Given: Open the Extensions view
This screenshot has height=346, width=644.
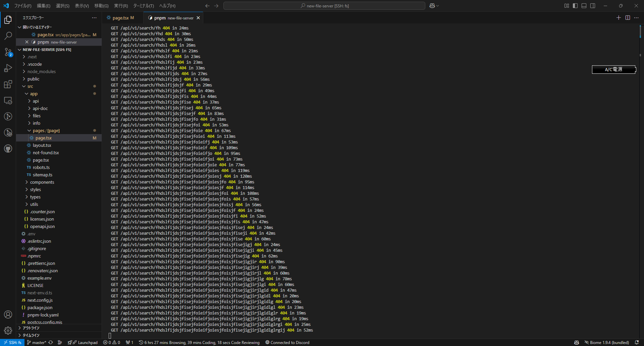Looking at the screenshot, I should point(8,84).
